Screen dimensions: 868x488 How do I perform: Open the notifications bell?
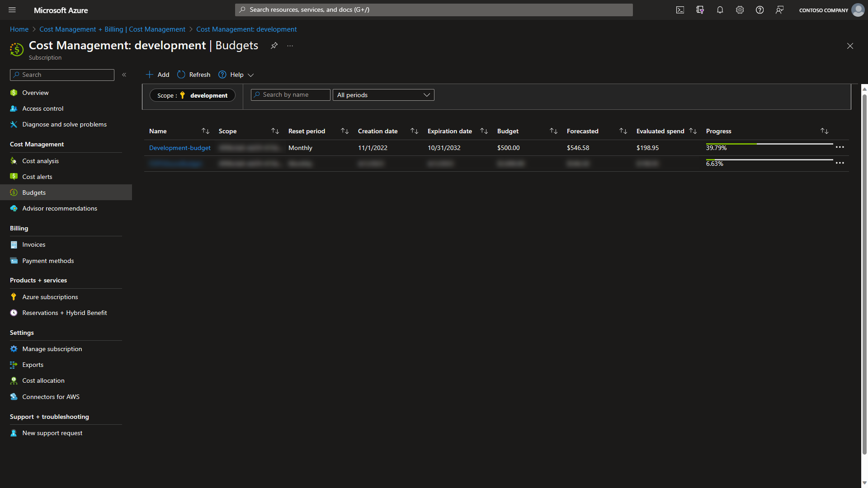tap(720, 10)
